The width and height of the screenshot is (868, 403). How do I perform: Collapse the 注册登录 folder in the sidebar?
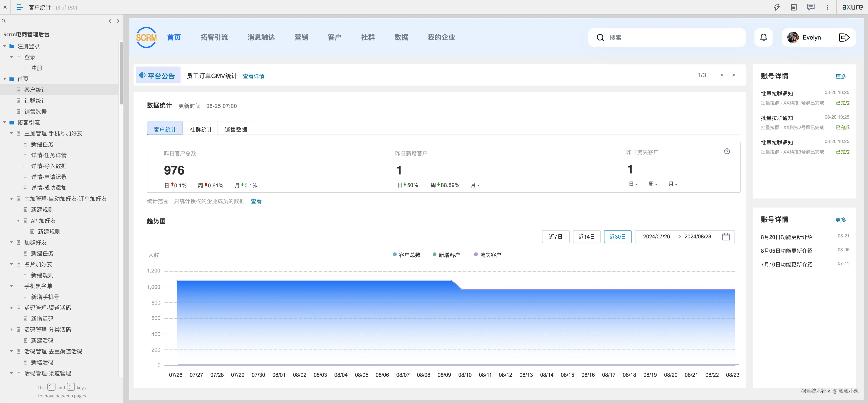pos(5,46)
